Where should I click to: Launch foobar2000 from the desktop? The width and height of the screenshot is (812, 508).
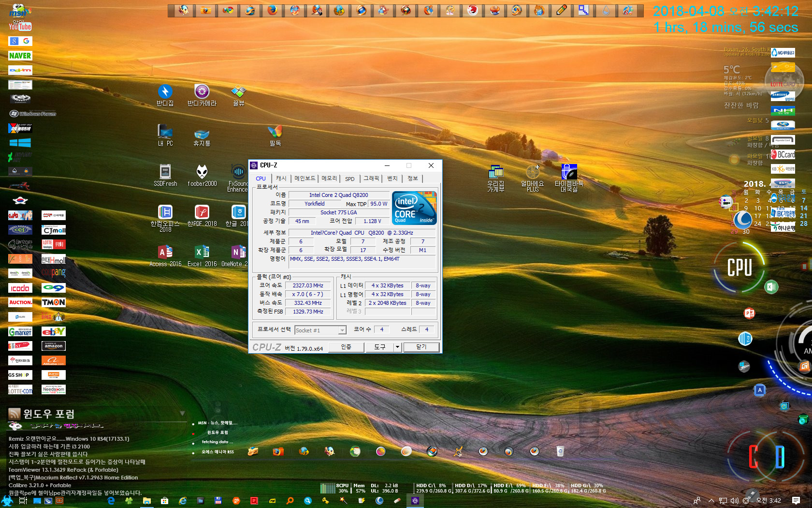[x=202, y=175]
